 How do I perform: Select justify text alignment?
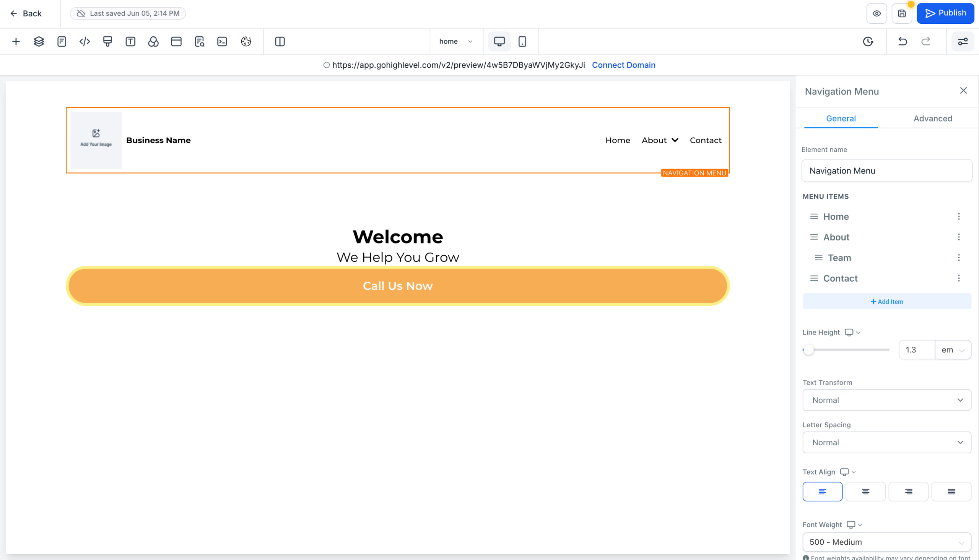click(x=952, y=491)
